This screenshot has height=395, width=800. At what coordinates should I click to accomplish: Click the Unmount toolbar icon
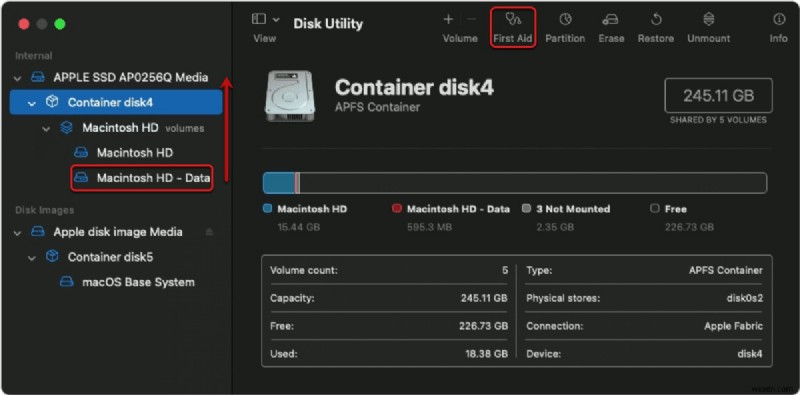tap(708, 19)
